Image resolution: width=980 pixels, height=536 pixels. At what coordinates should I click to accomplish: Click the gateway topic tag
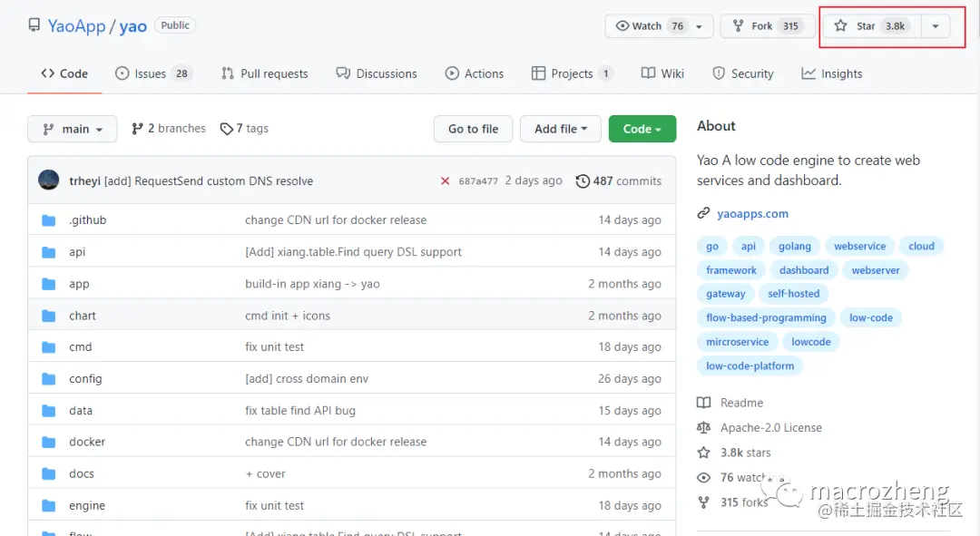pyautogui.click(x=725, y=294)
